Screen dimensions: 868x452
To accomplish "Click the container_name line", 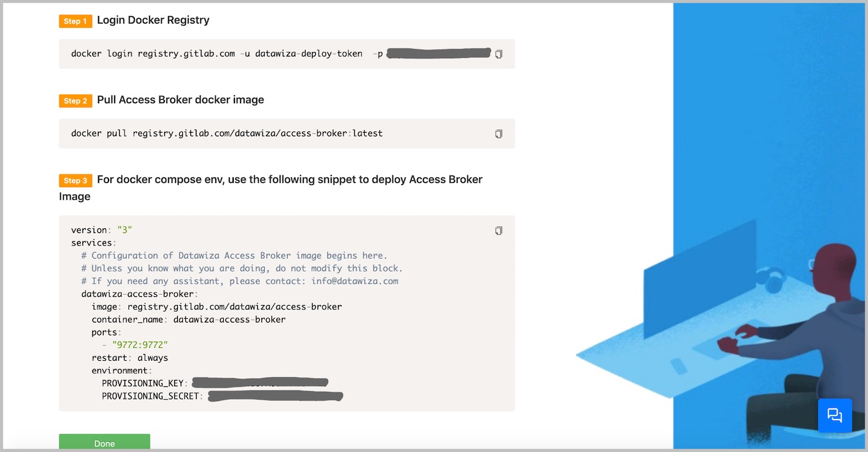I will [x=188, y=319].
